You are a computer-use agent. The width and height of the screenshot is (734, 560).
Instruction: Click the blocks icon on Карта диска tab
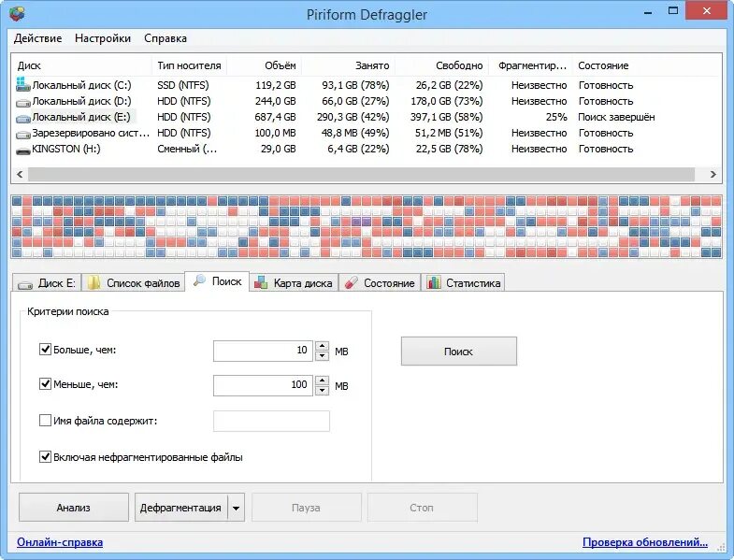coord(261,282)
